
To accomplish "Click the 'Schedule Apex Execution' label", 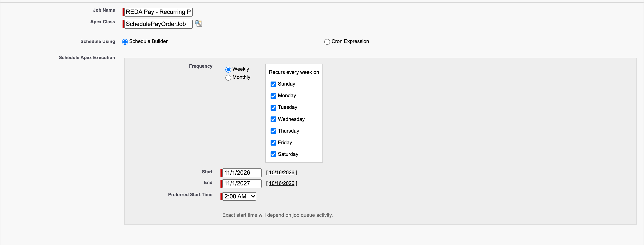I will coord(87,58).
